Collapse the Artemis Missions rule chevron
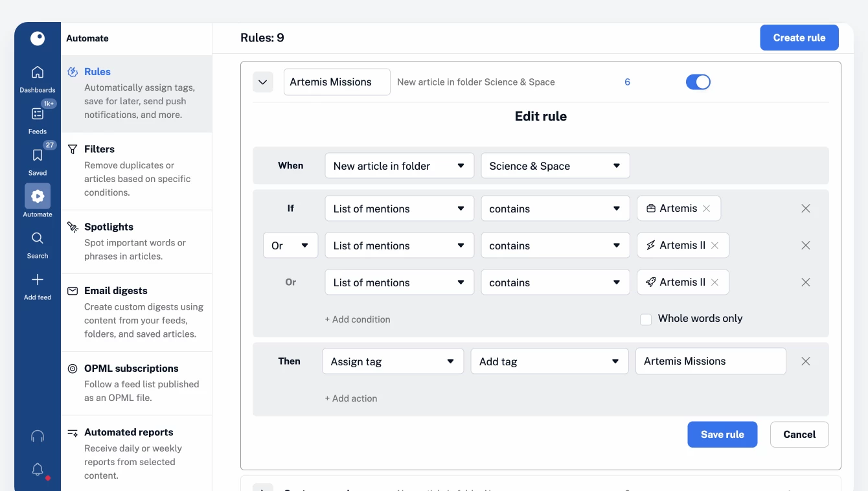The height and width of the screenshot is (491, 868). pyautogui.click(x=263, y=82)
